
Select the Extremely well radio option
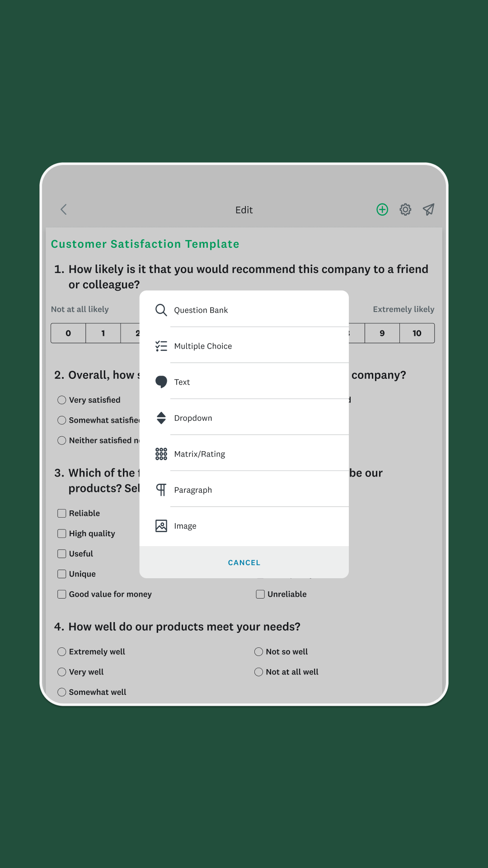(x=62, y=651)
